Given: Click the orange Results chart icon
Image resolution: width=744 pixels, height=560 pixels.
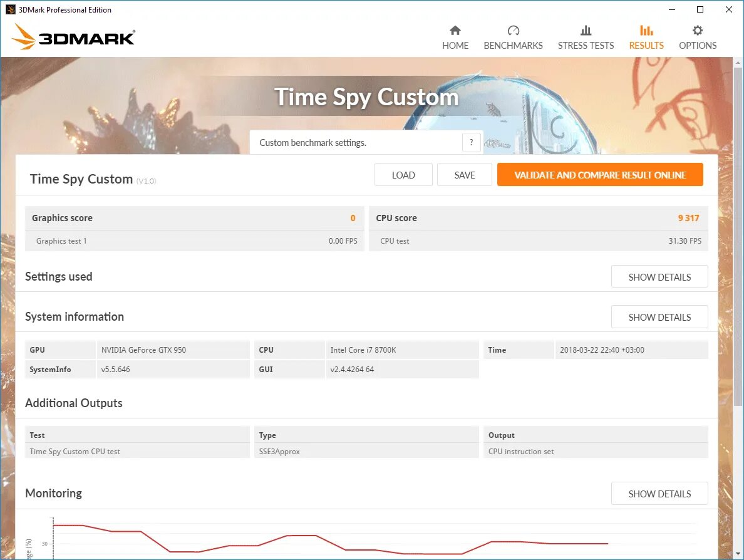Looking at the screenshot, I should [646, 30].
